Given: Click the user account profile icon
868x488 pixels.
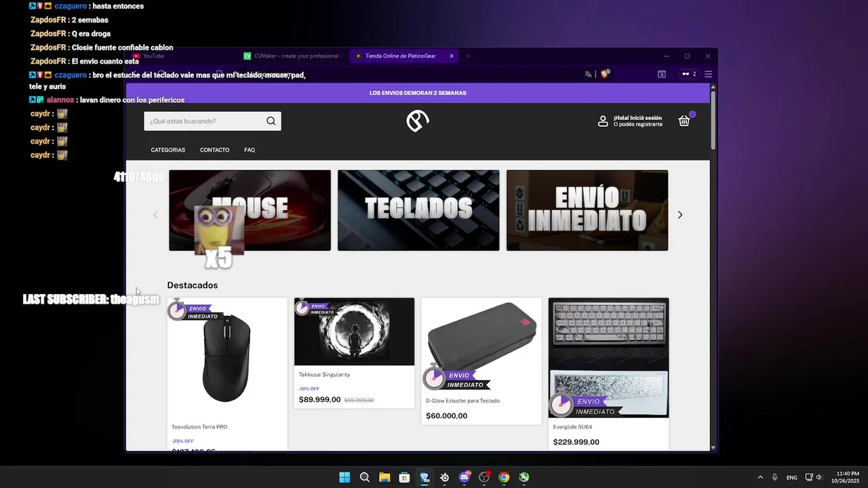Looking at the screenshot, I should (603, 121).
